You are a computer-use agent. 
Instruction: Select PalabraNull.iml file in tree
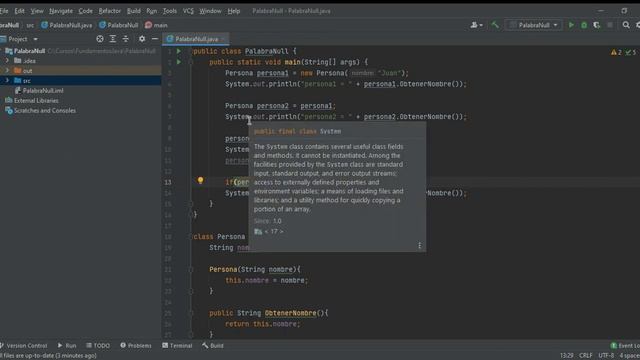[43, 91]
